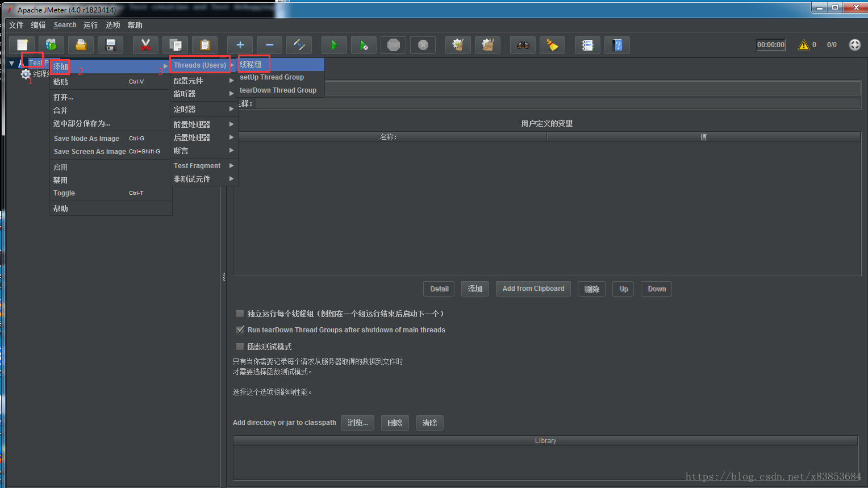
Task: Click the Cut scissors icon
Action: 146,45
